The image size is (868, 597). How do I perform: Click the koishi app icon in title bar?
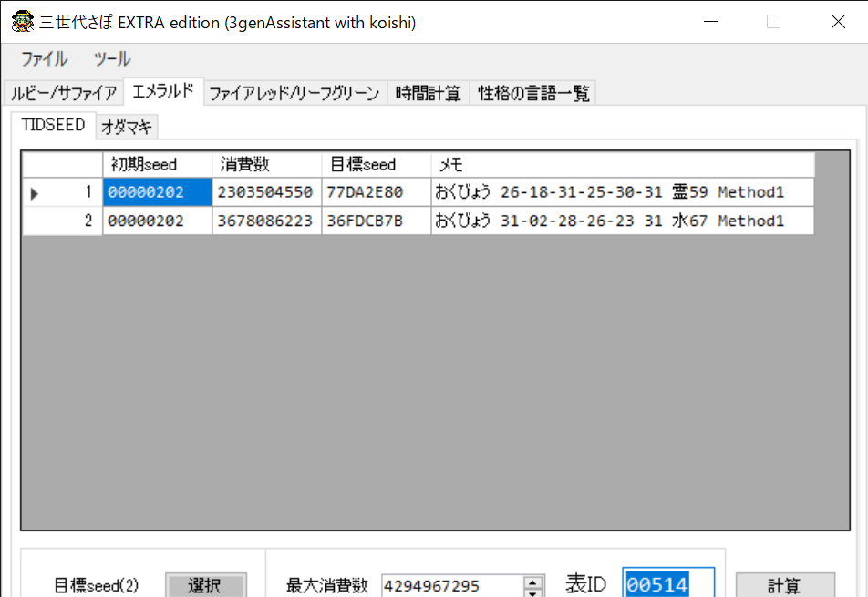22,22
